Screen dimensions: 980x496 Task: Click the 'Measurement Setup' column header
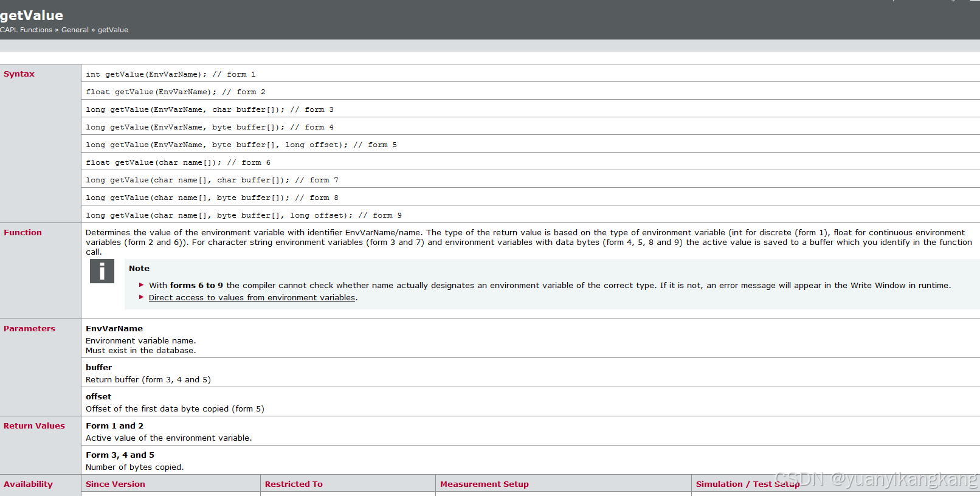485,484
